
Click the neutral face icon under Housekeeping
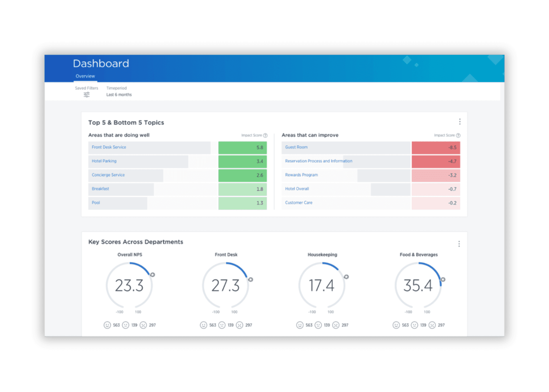pos(318,325)
